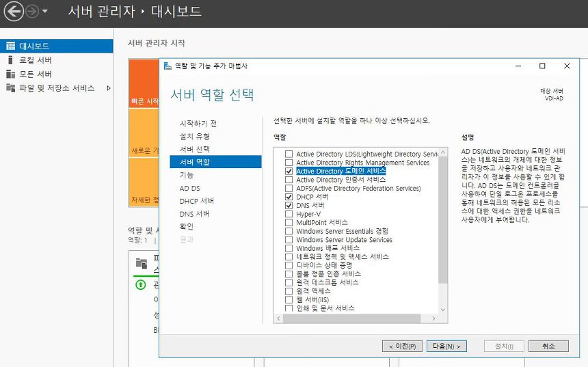Click the VDI-AD target server text

click(x=554, y=98)
